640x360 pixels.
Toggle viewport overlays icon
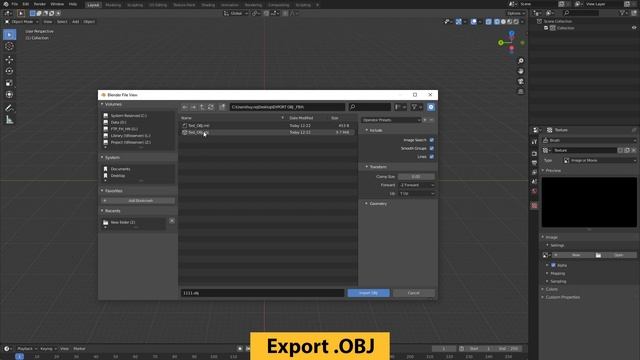click(x=473, y=22)
